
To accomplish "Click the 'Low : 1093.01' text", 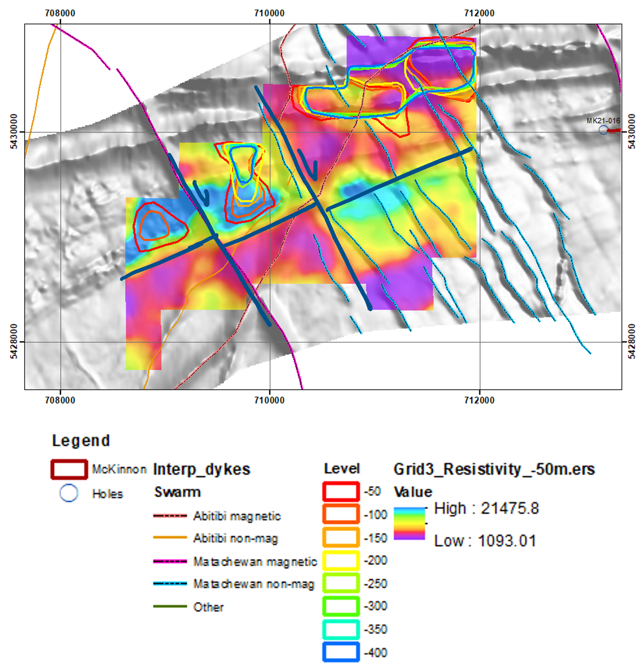I will pos(485,541).
